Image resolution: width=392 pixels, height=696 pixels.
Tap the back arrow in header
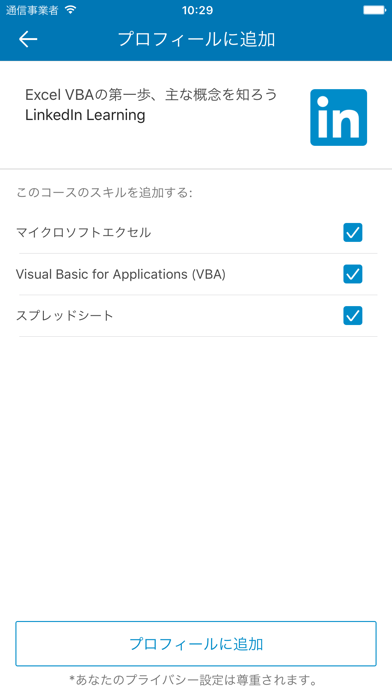pos(28,40)
